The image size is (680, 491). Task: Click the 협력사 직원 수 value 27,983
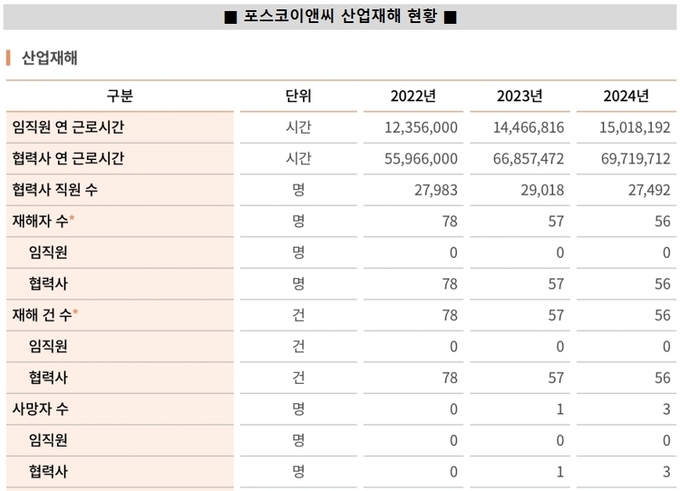[x=436, y=190]
